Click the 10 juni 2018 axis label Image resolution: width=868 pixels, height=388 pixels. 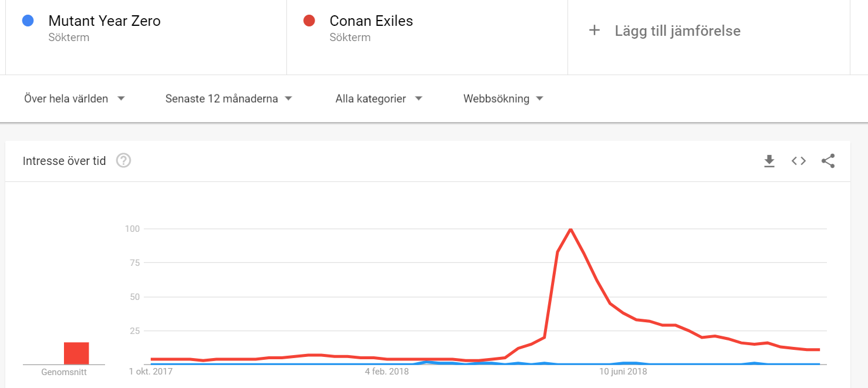point(623,372)
